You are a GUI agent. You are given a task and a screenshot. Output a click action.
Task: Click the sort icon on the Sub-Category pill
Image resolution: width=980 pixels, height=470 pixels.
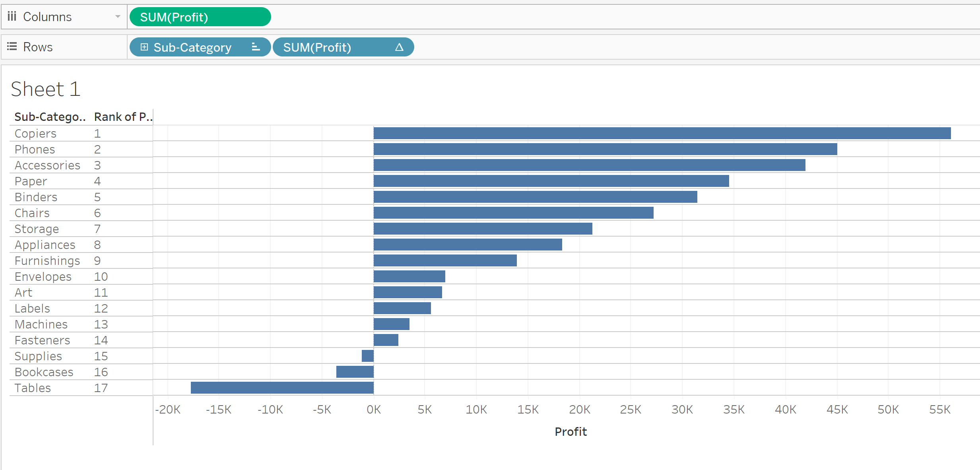[x=256, y=47]
